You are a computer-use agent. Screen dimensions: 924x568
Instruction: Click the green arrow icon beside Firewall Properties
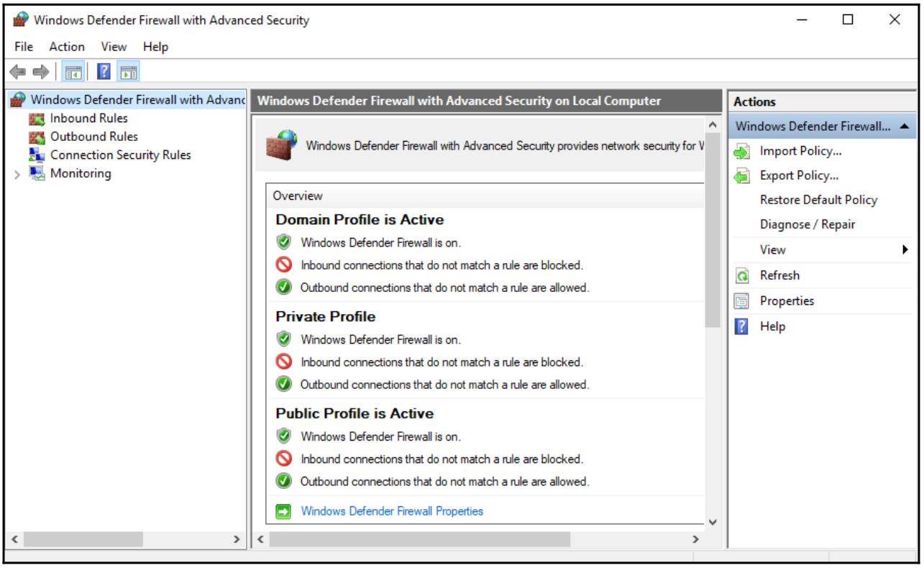(x=284, y=511)
